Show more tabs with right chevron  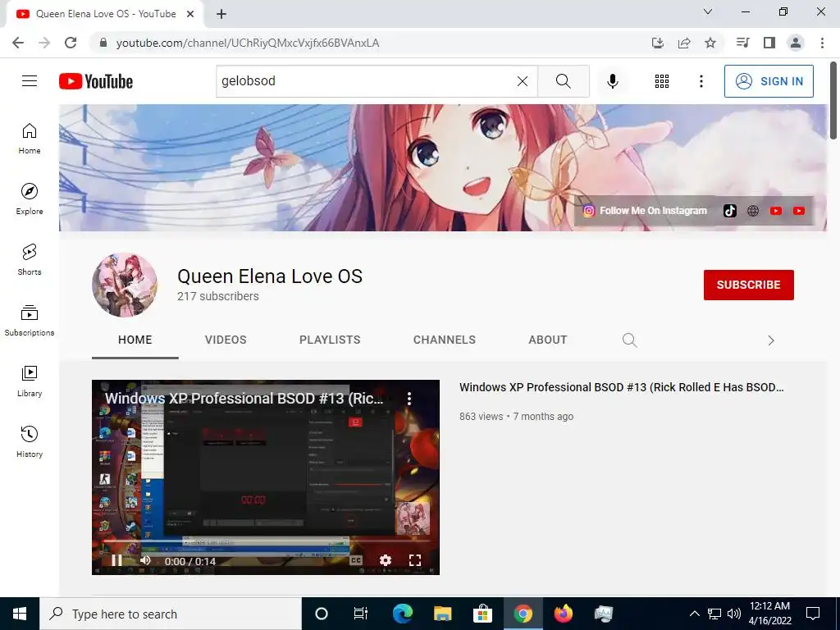click(x=771, y=340)
